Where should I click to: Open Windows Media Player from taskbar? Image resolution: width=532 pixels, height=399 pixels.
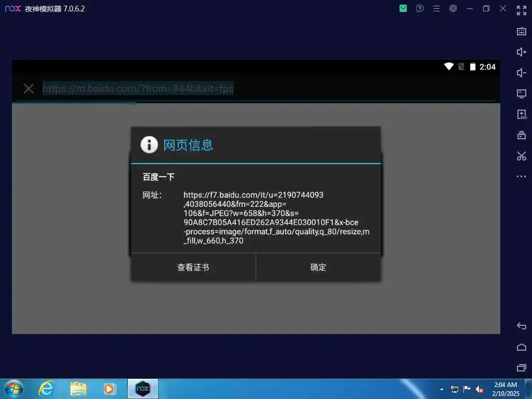pos(109,389)
